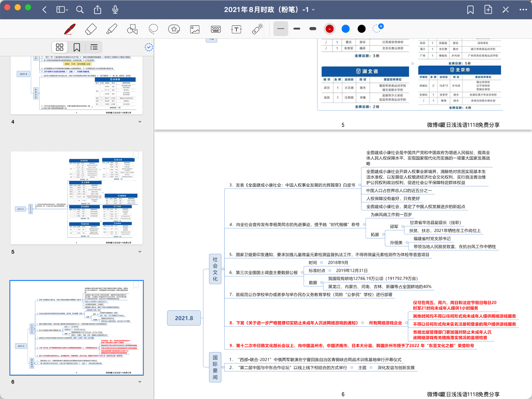Toggle read-only pen crossed icon
The height and width of the screenshot is (399, 532).
(x=506, y=10)
